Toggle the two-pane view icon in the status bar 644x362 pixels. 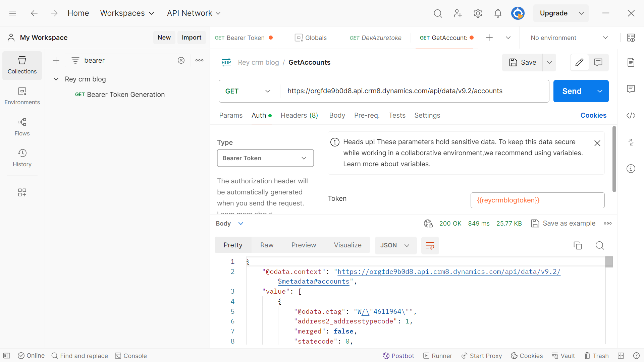(x=621, y=356)
